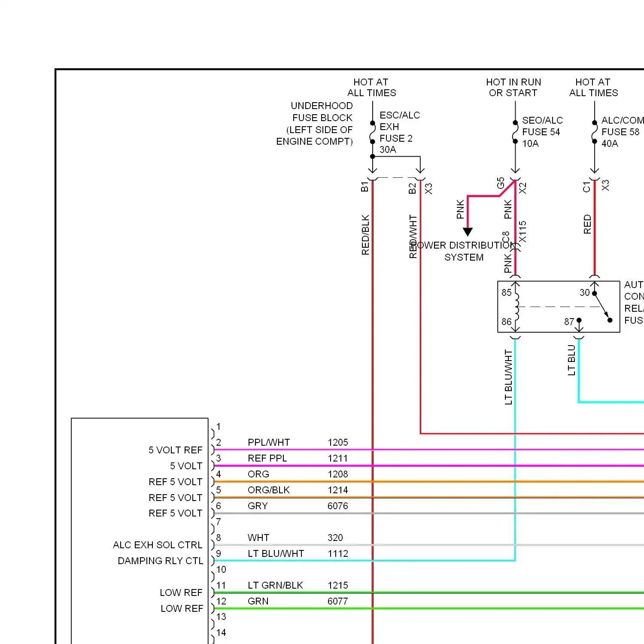Select the PPL/WHT wire color label
The height and width of the screenshot is (644, 644).
(x=269, y=442)
